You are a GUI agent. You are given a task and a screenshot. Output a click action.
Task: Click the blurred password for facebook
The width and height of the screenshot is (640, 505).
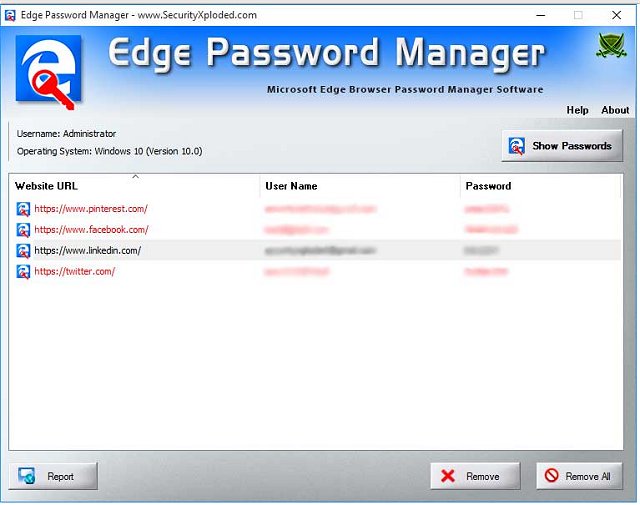(x=491, y=230)
